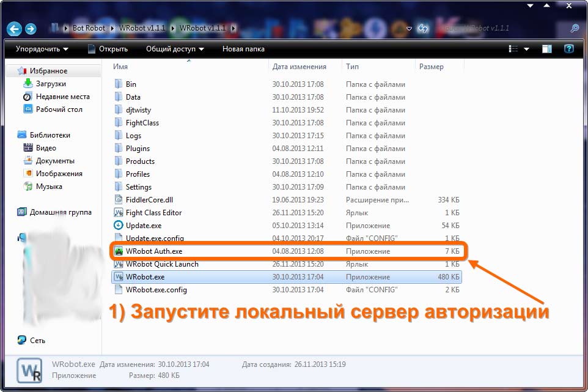
Task: Sort by the Размер column header
Action: [x=432, y=67]
